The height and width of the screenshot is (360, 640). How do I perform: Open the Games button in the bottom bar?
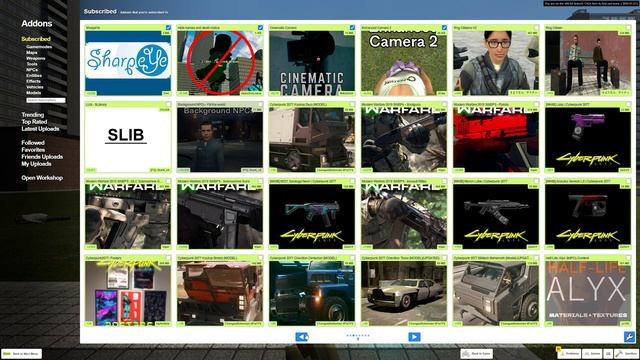(592, 353)
